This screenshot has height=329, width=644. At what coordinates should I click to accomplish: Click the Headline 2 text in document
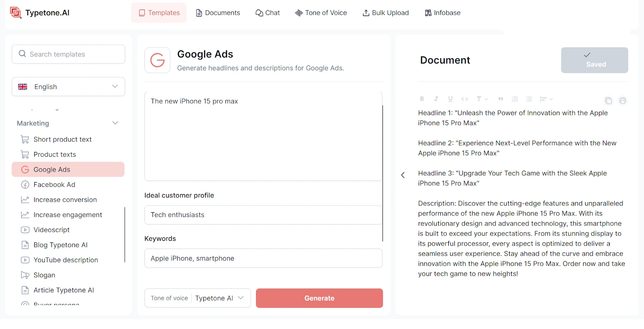517,148
